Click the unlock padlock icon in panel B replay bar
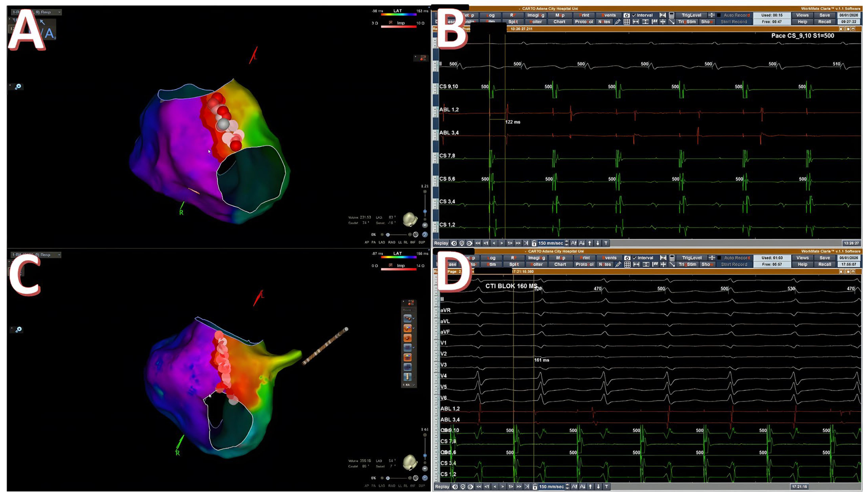 (534, 243)
